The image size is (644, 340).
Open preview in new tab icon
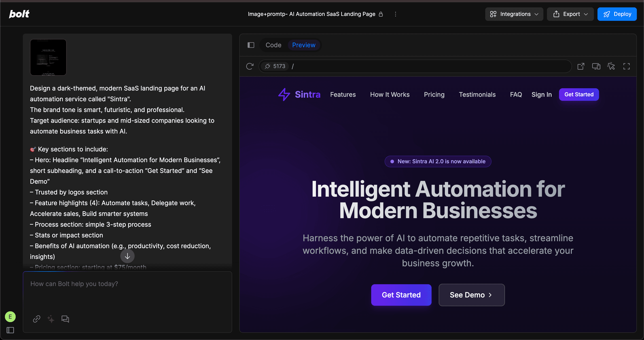(x=580, y=66)
